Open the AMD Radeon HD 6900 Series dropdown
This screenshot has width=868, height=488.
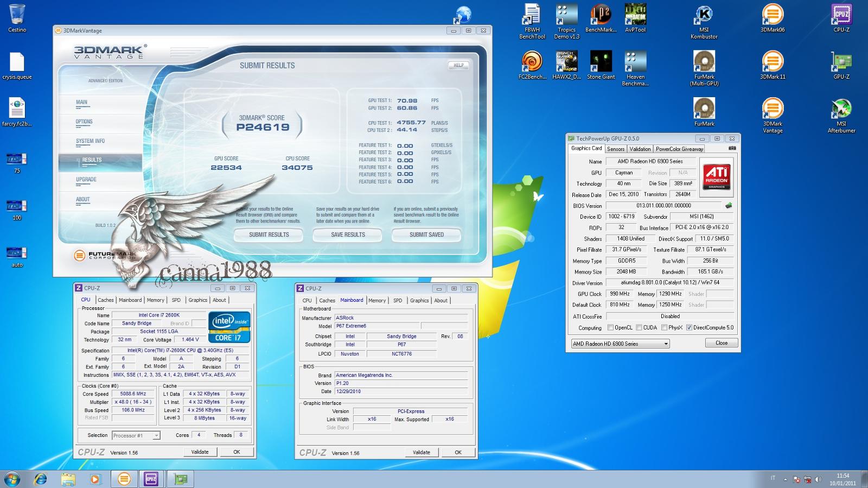coord(620,344)
